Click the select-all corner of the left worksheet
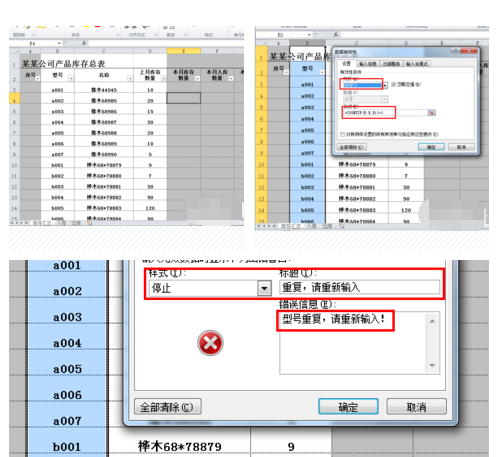Viewport: 501px width, 457px height. 14,51
